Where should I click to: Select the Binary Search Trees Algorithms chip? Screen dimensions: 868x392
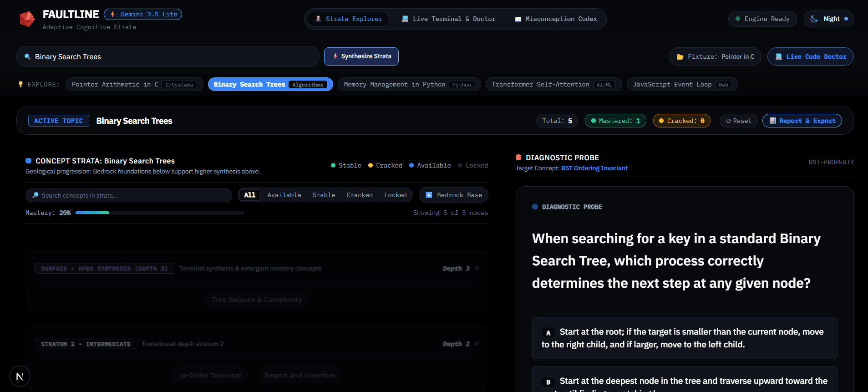270,84
